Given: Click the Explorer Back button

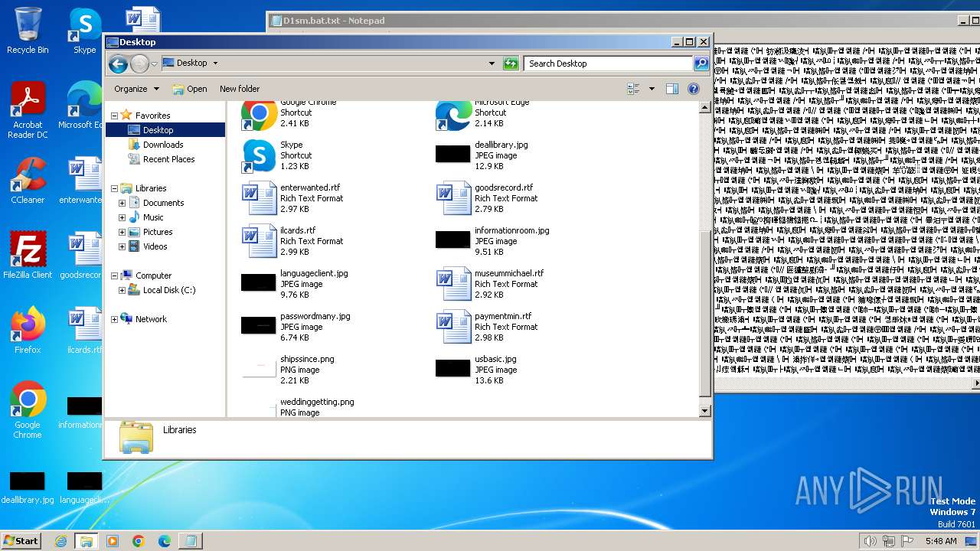Looking at the screenshot, I should pyautogui.click(x=118, y=64).
